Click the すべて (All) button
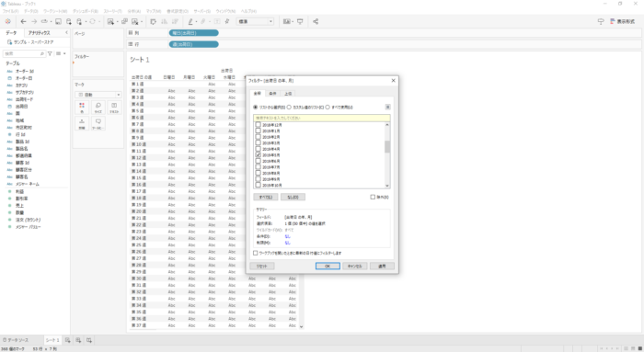The image size is (644, 352). pos(265,197)
